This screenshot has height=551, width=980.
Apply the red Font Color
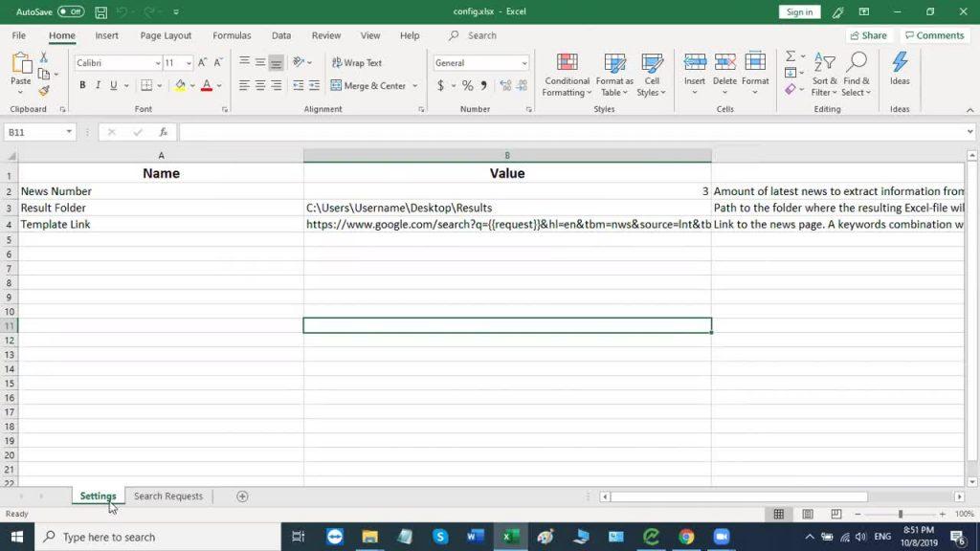coord(207,85)
